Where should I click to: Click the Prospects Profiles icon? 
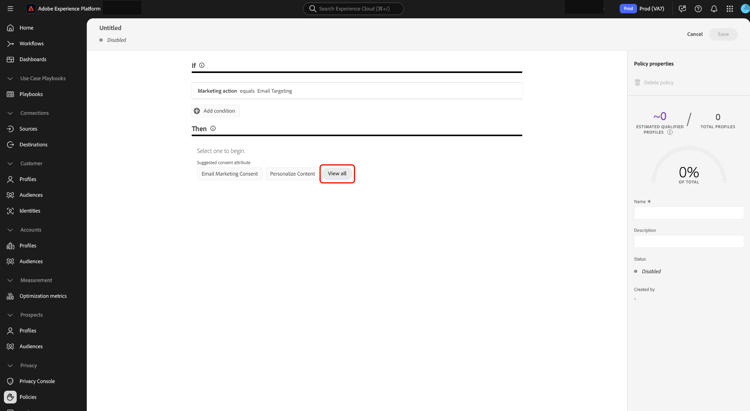[x=10, y=331]
